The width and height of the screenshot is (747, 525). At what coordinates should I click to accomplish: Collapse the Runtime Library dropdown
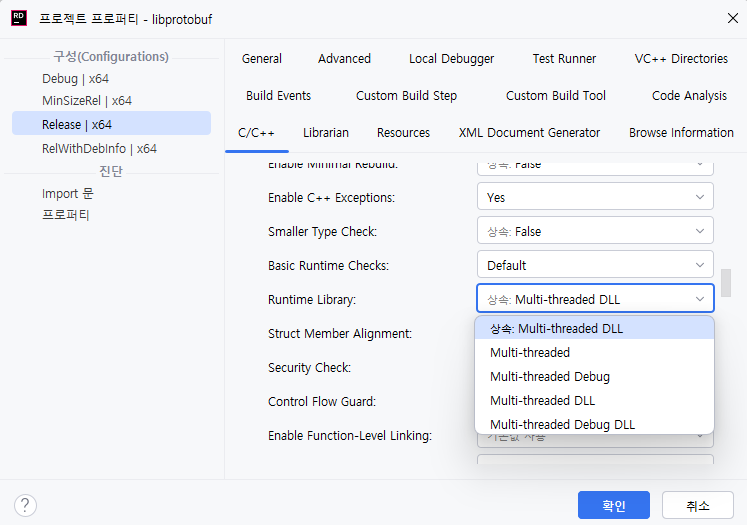point(595,299)
